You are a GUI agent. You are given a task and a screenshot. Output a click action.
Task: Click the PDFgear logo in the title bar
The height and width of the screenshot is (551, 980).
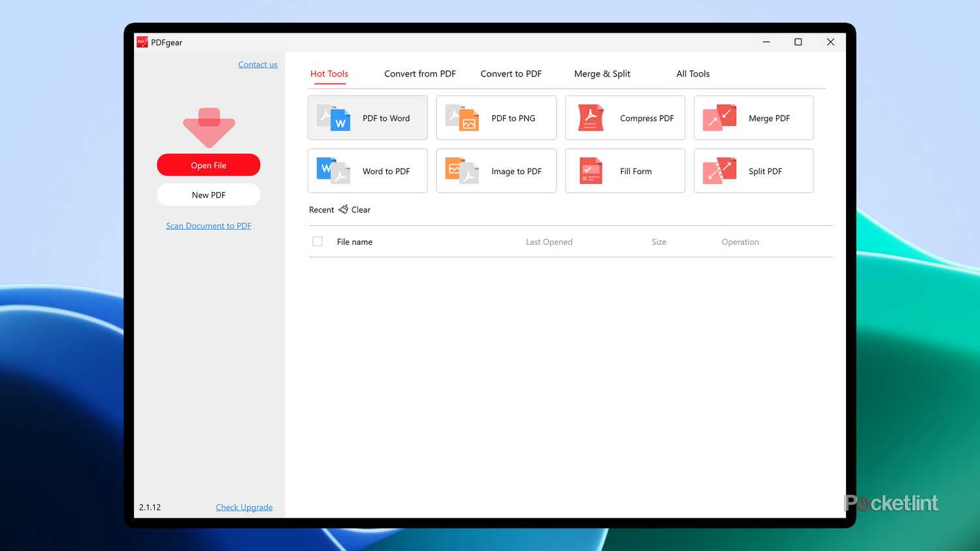pos(142,42)
